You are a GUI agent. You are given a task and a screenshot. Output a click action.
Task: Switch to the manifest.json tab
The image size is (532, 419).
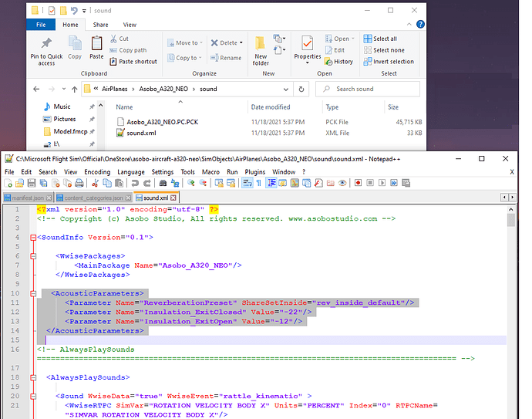[28, 198]
